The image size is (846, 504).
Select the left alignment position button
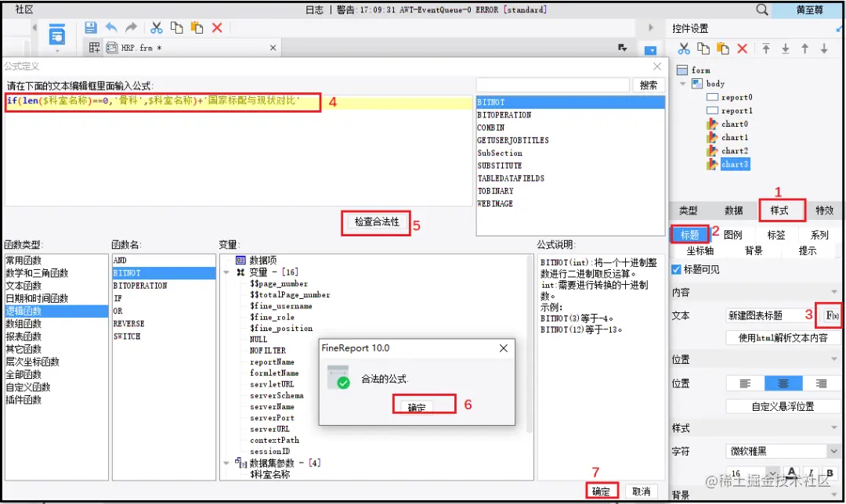(x=745, y=383)
